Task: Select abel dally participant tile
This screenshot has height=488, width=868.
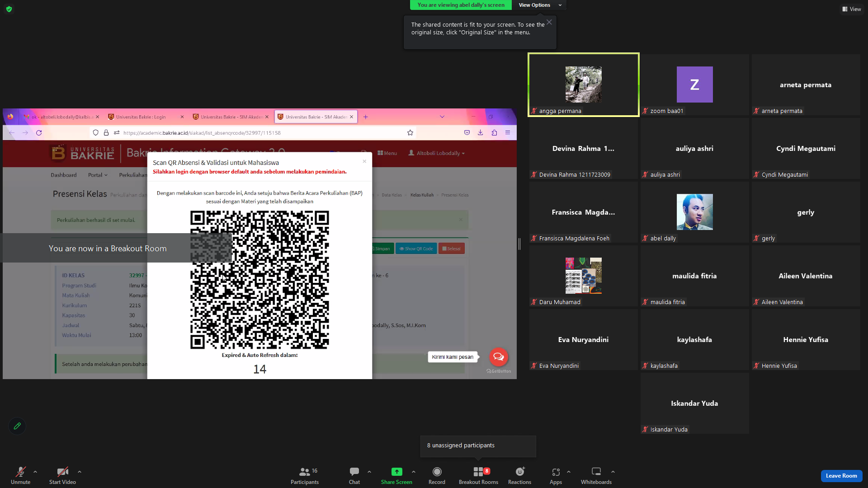Action: 694,212
